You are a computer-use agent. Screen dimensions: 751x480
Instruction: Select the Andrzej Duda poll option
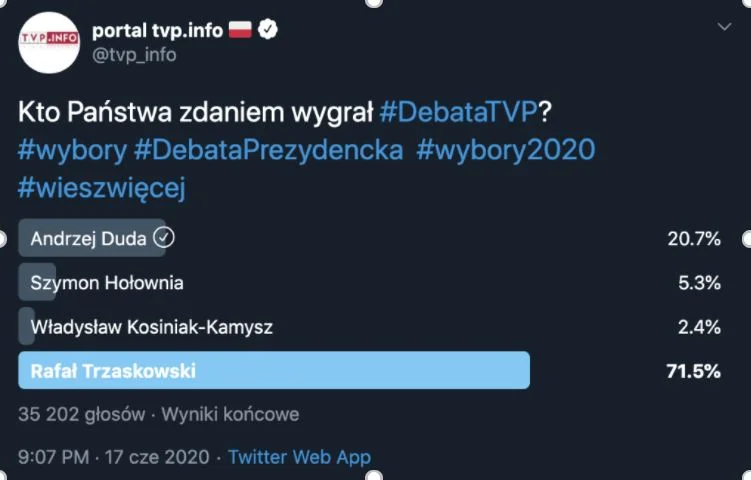369,238
